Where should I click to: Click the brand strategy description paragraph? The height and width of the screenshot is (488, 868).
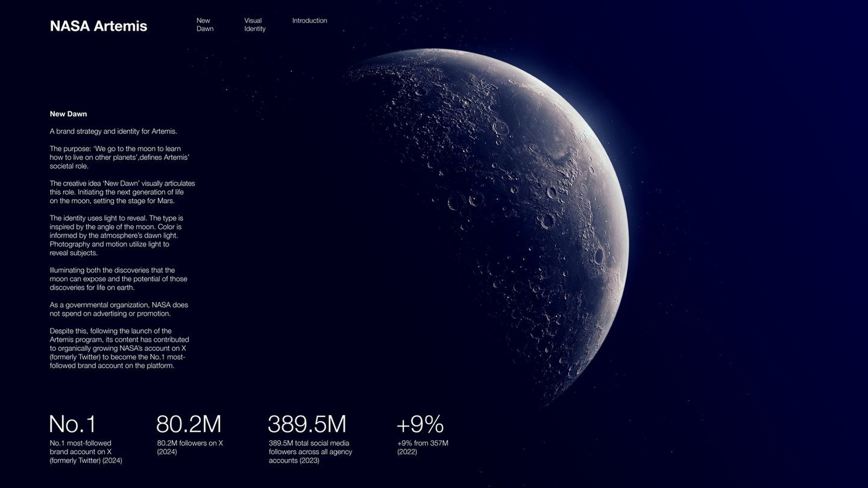pyautogui.click(x=115, y=131)
